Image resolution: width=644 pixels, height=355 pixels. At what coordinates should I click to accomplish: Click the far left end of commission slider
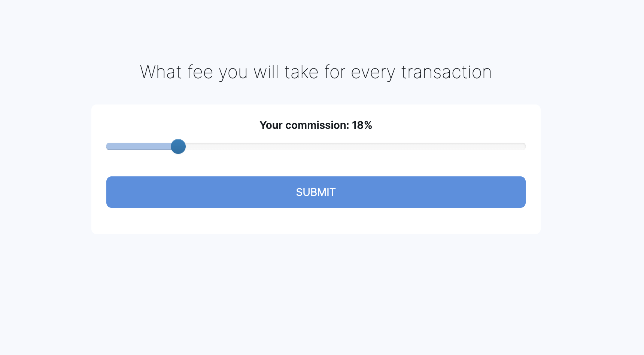pyautogui.click(x=109, y=146)
